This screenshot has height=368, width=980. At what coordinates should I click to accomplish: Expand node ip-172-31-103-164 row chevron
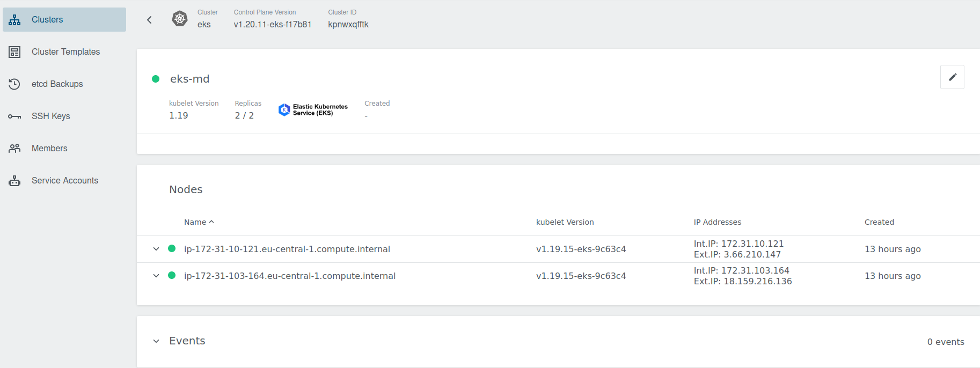coord(156,276)
